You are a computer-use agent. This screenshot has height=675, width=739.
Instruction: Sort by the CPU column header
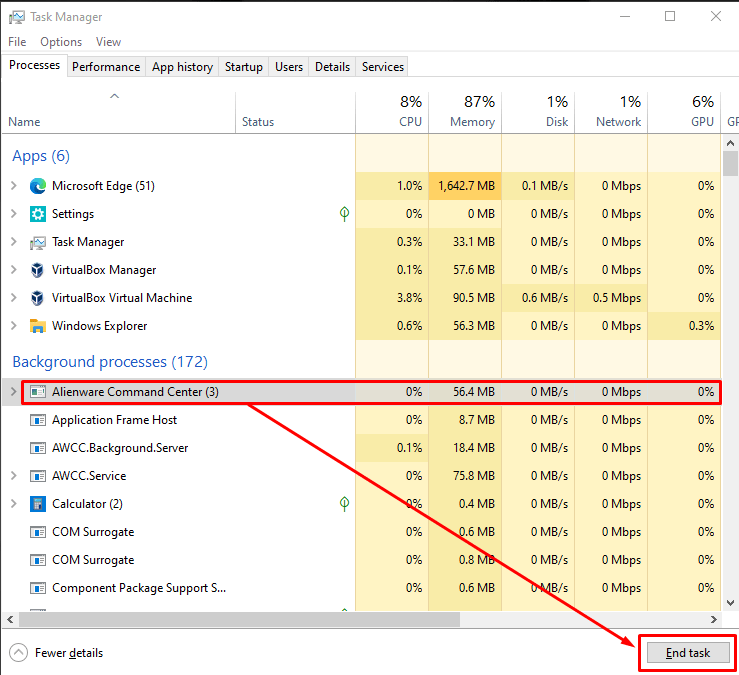[x=392, y=113]
